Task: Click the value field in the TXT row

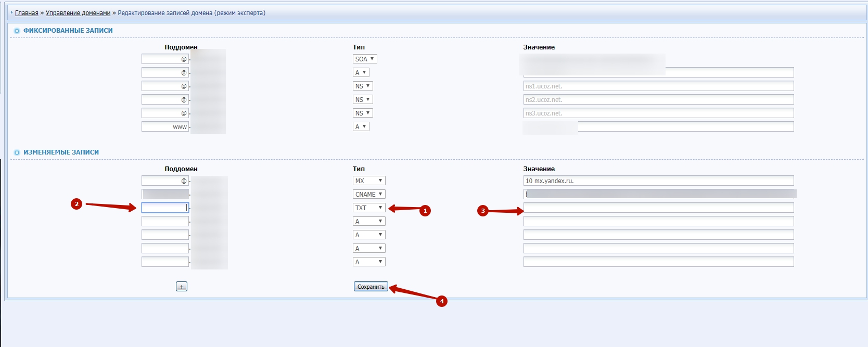Action: coord(658,208)
